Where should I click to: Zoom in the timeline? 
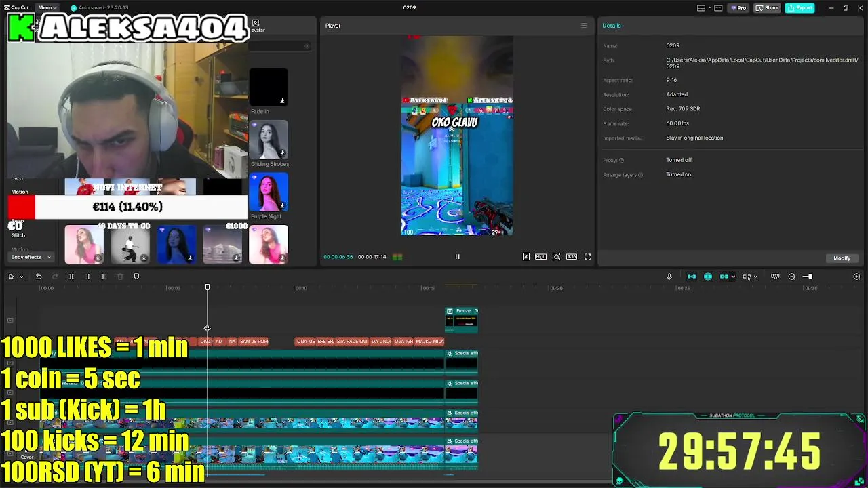point(856,277)
